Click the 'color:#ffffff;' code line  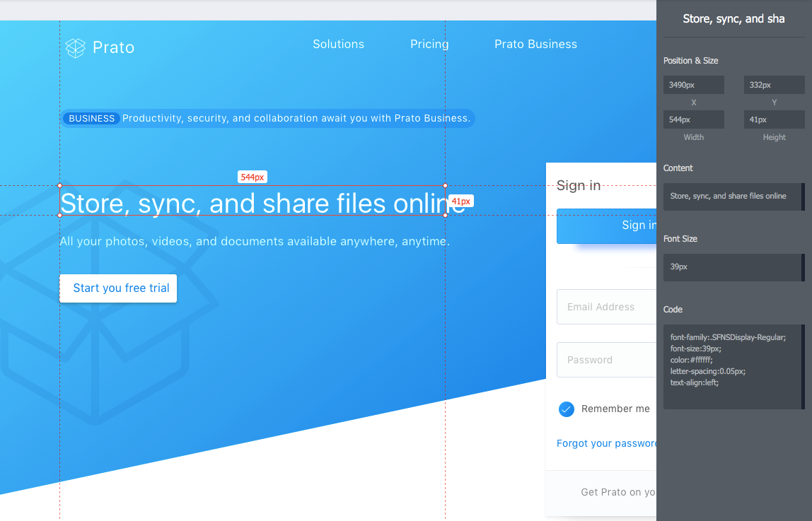(x=691, y=360)
